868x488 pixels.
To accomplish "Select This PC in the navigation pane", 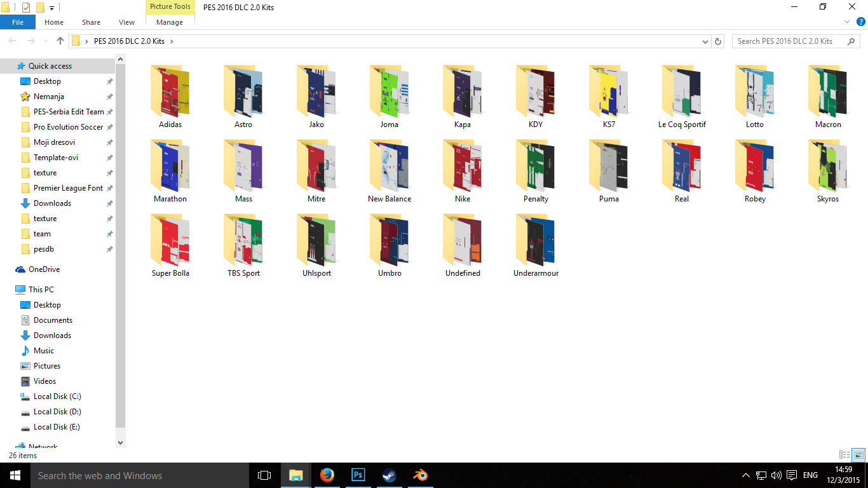I will [x=41, y=290].
